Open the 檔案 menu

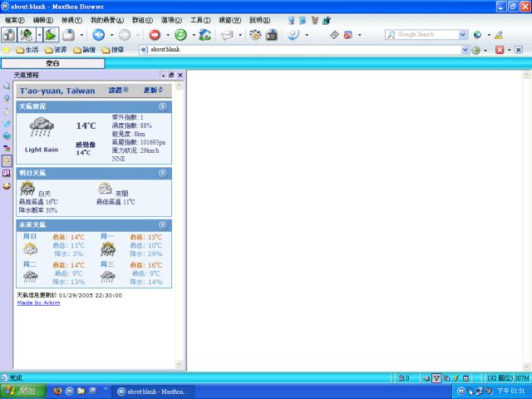click(x=16, y=19)
